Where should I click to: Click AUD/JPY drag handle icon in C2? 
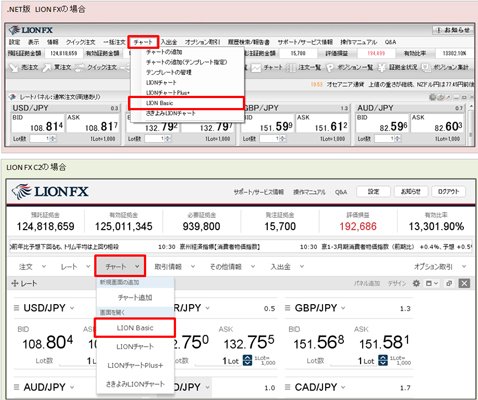[x=16, y=387]
